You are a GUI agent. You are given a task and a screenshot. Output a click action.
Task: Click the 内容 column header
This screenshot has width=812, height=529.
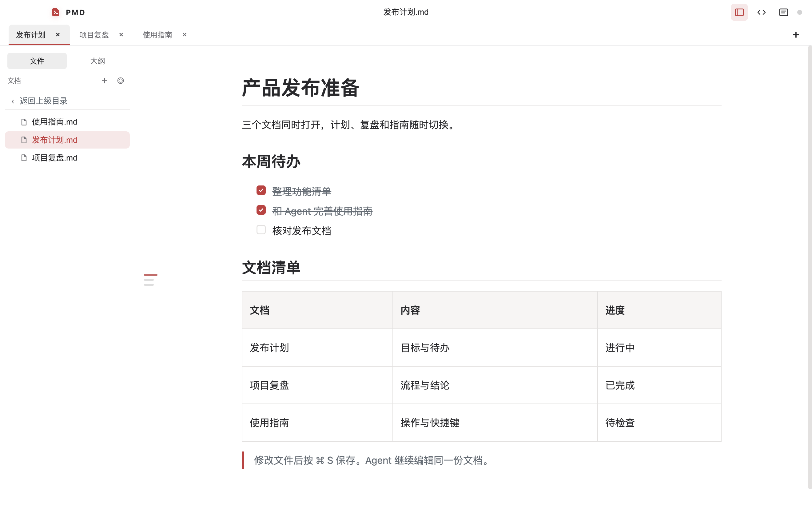[x=495, y=310]
